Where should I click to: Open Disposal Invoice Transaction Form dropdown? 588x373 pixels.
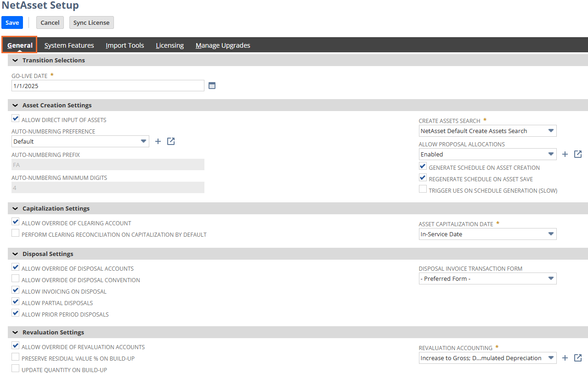click(551, 278)
